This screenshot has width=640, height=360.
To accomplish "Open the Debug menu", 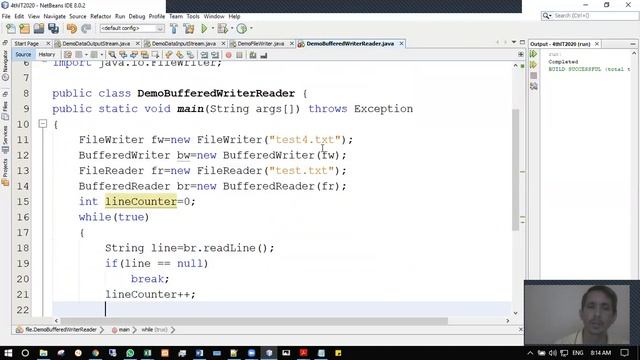I will pyautogui.click(x=137, y=16).
